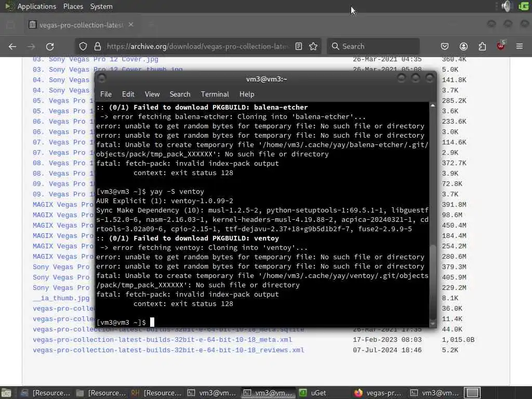The width and height of the screenshot is (532, 399).
Task: Open the terminal Terminal menu
Action: (x=215, y=95)
